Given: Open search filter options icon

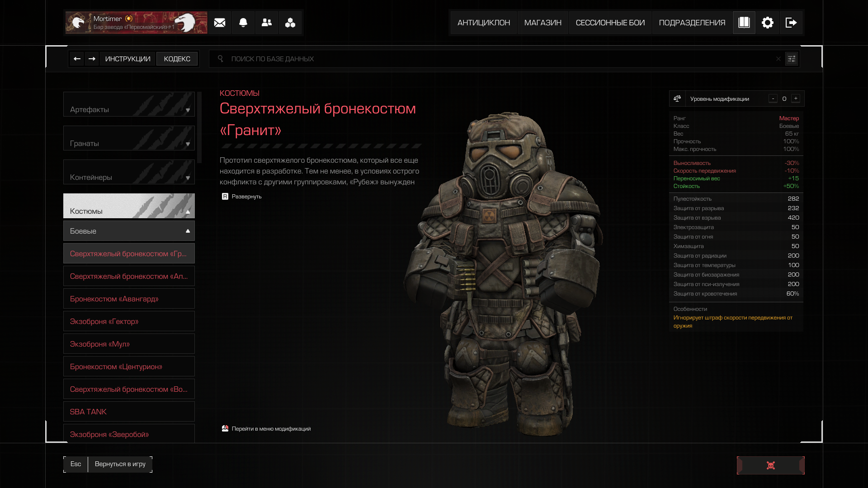Looking at the screenshot, I should [x=792, y=59].
